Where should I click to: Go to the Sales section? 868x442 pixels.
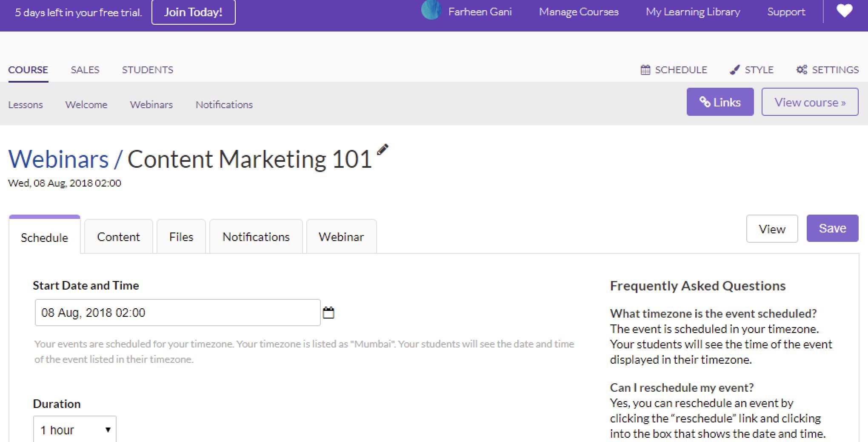click(x=85, y=70)
